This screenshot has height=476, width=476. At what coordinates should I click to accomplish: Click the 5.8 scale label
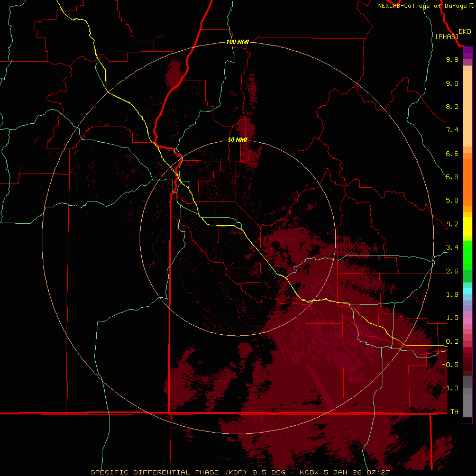452,177
